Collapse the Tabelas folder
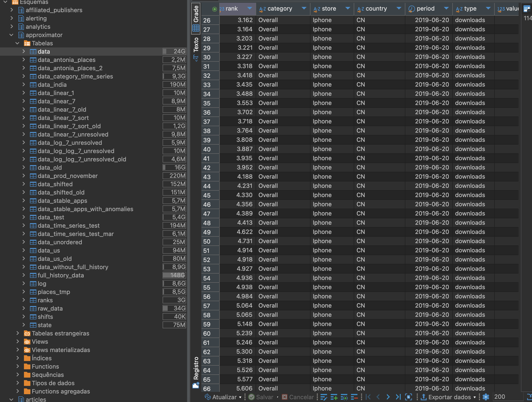This screenshot has height=402, width=532. click(x=17, y=43)
